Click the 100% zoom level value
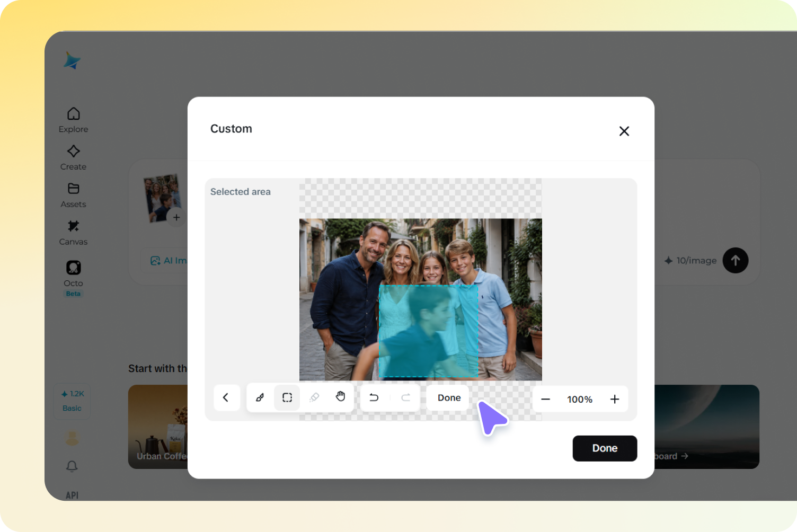This screenshot has height=532, width=797. [x=580, y=400]
